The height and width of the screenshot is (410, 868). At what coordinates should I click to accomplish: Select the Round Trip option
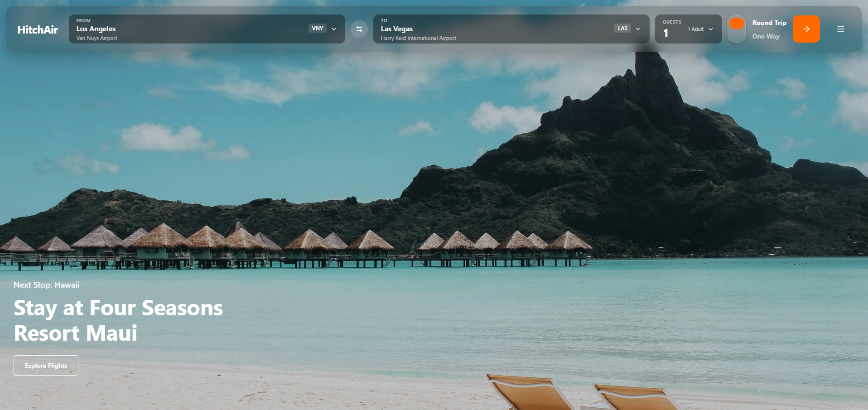(769, 23)
